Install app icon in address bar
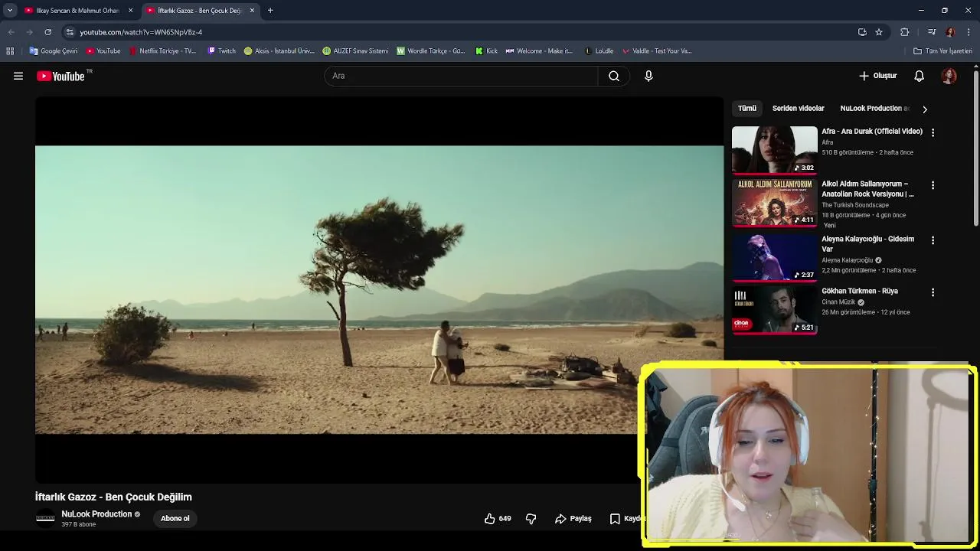The width and height of the screenshot is (980, 551). (862, 32)
